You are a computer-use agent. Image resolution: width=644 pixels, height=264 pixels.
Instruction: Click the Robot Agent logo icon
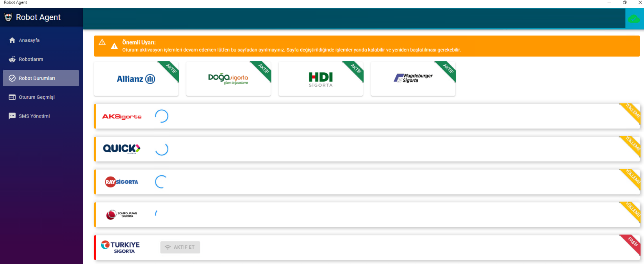tap(8, 17)
